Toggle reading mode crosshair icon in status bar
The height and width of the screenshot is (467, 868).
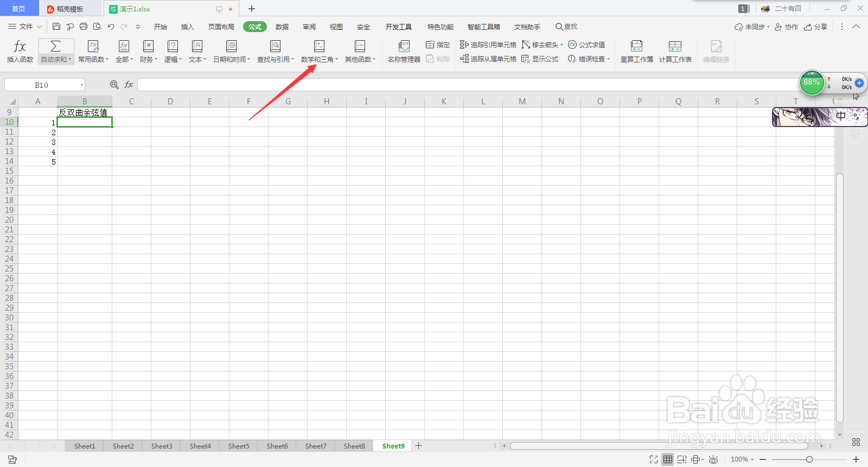point(696,459)
